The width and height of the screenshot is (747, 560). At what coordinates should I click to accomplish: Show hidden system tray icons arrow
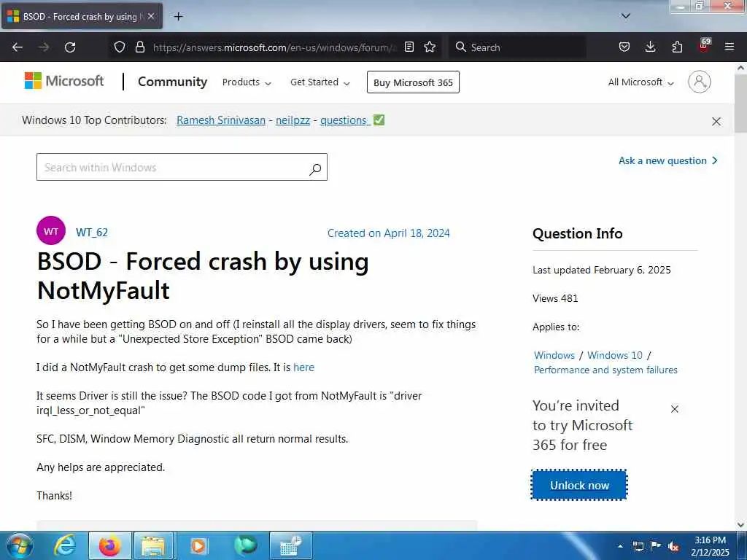(x=620, y=546)
